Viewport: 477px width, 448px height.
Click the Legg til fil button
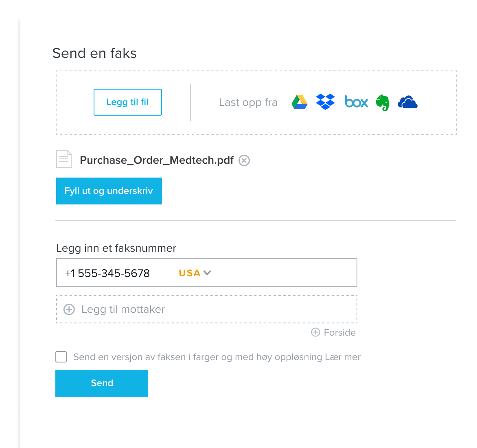click(x=128, y=102)
